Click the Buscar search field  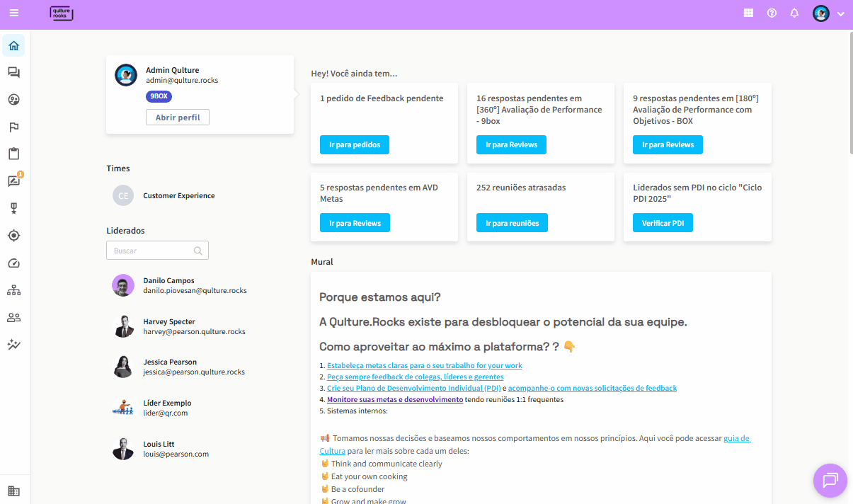pyautogui.click(x=157, y=251)
